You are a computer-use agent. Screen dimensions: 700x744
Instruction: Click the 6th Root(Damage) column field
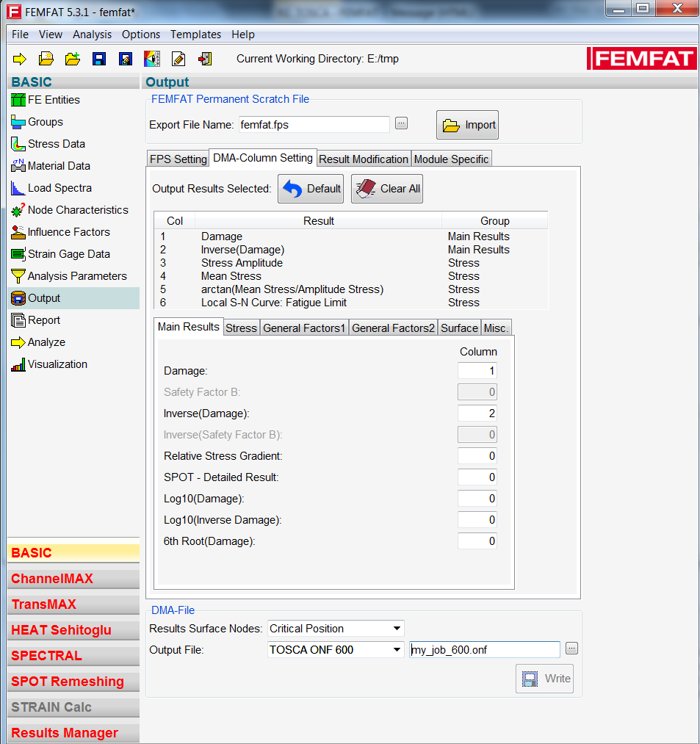477,541
